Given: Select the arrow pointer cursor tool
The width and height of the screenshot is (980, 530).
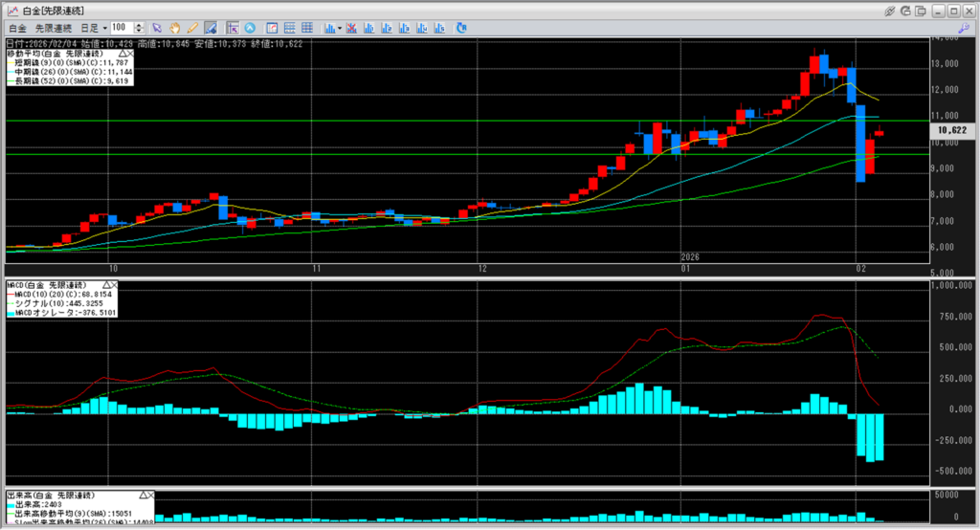Looking at the screenshot, I should pyautogui.click(x=158, y=28).
